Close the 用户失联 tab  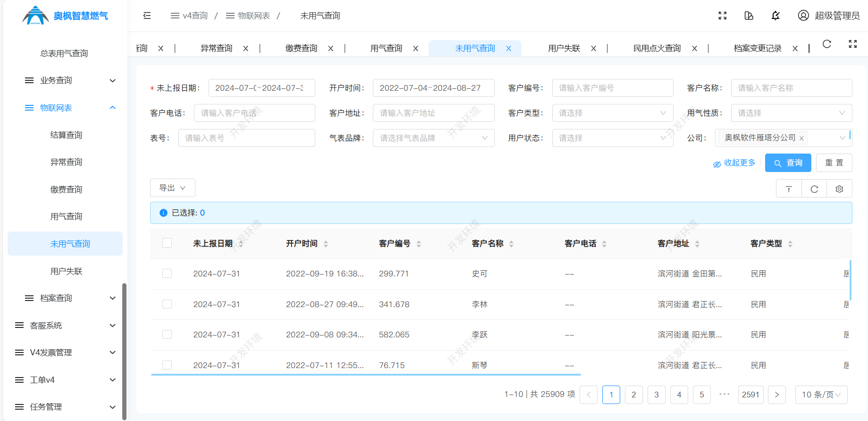click(593, 48)
